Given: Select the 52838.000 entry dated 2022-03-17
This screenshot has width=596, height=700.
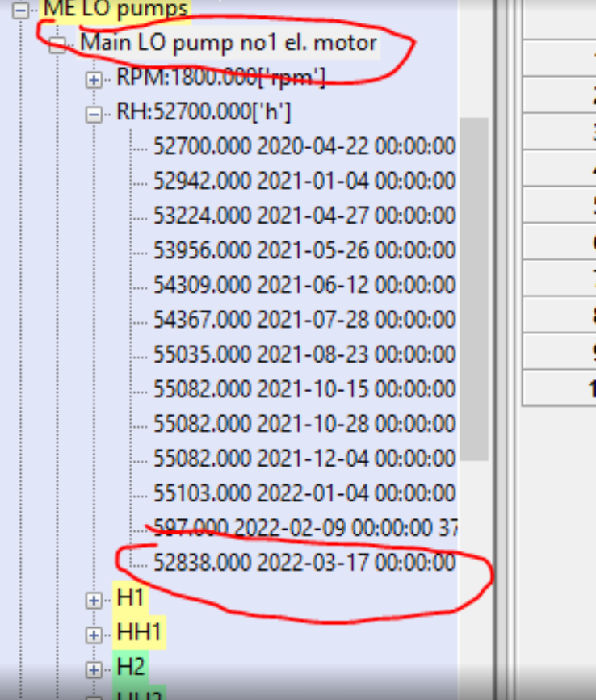Looking at the screenshot, I should point(304,564).
